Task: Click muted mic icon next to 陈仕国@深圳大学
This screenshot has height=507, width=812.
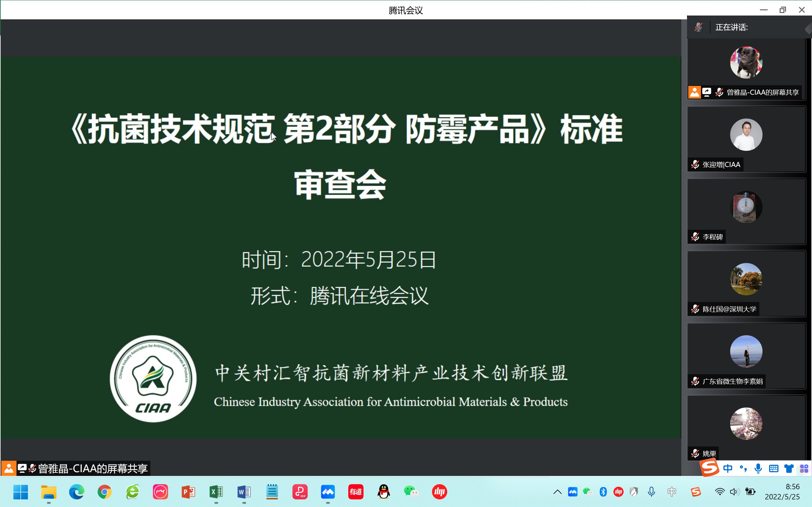Action: coord(695,309)
